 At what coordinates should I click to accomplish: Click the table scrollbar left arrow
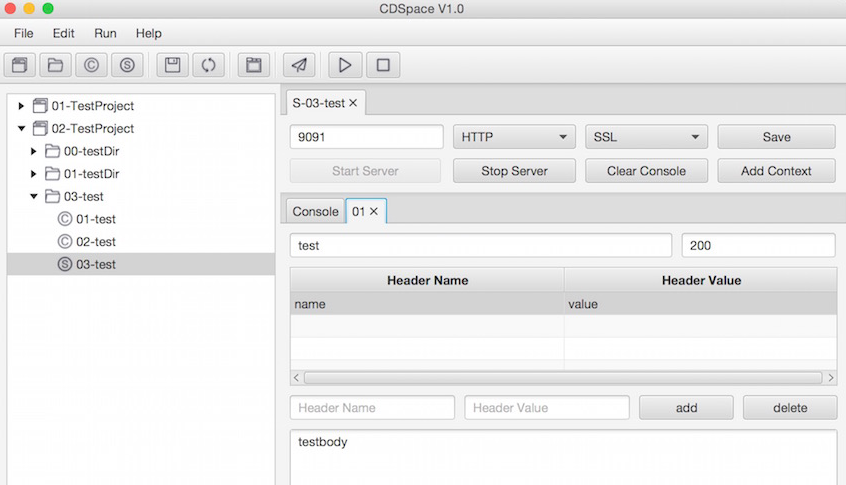296,378
